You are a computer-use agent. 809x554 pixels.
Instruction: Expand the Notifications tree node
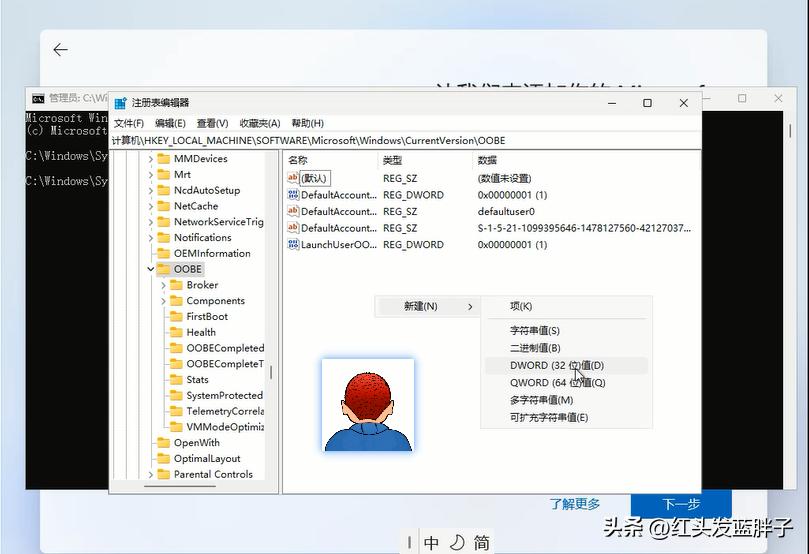151,238
